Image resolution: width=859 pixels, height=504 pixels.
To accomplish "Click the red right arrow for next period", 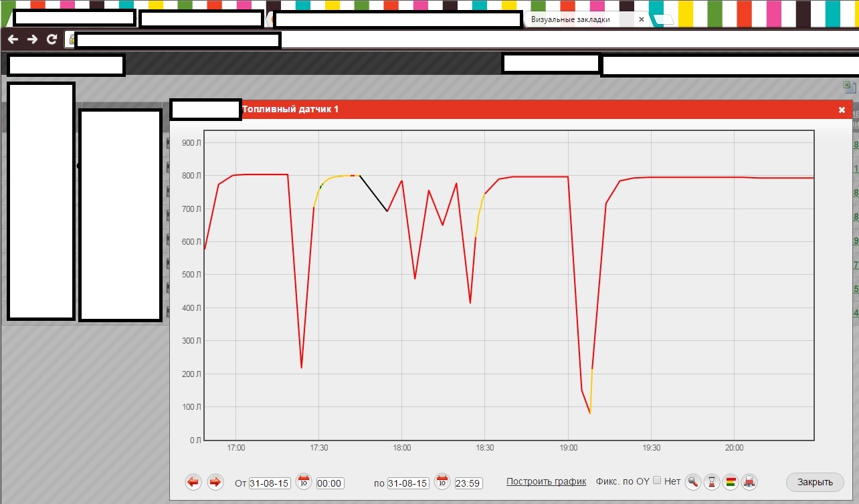I will [x=215, y=482].
